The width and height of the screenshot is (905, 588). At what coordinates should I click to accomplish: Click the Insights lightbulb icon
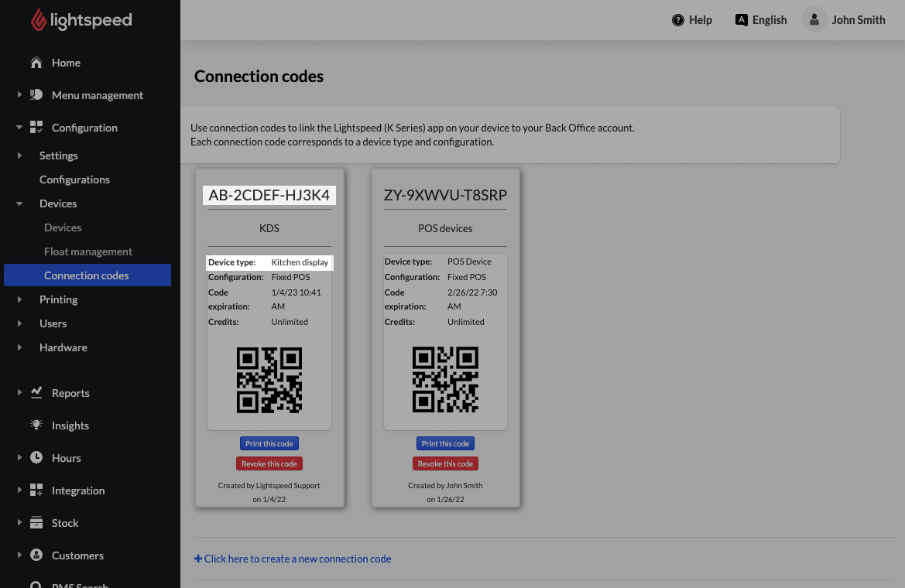pos(36,426)
